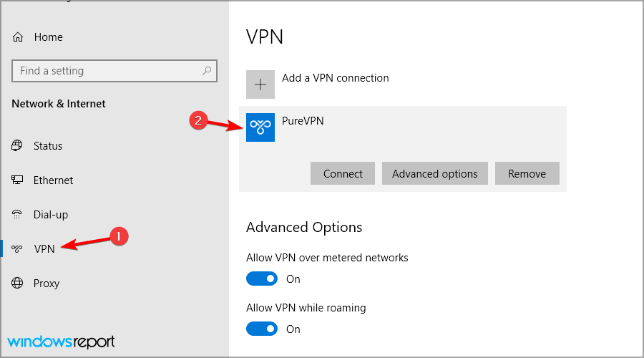
Task: Click Allow VPN while roaming label
Action: (306, 308)
